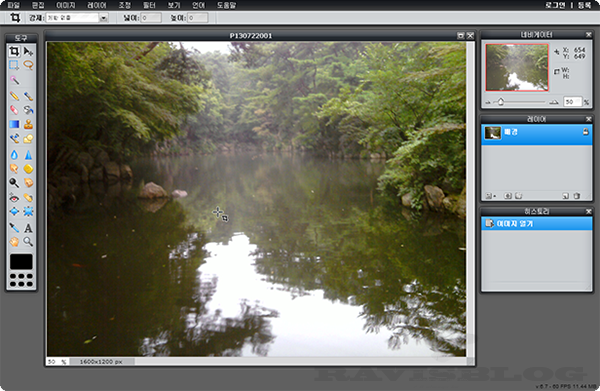This screenshot has width=600, height=391.
Task: Click the zoom-out mountain icon in Navigator
Action: 488,102
